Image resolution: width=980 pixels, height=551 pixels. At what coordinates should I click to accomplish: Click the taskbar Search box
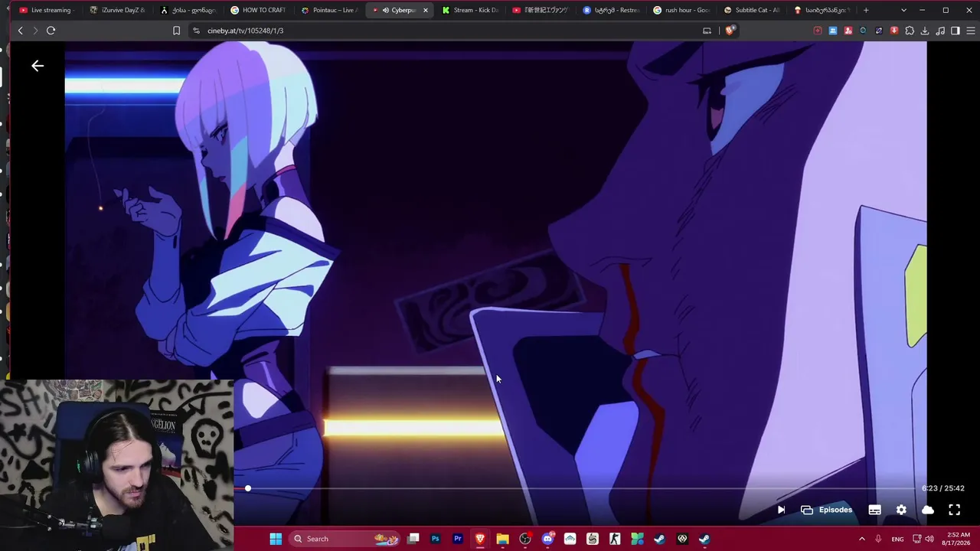click(x=343, y=539)
